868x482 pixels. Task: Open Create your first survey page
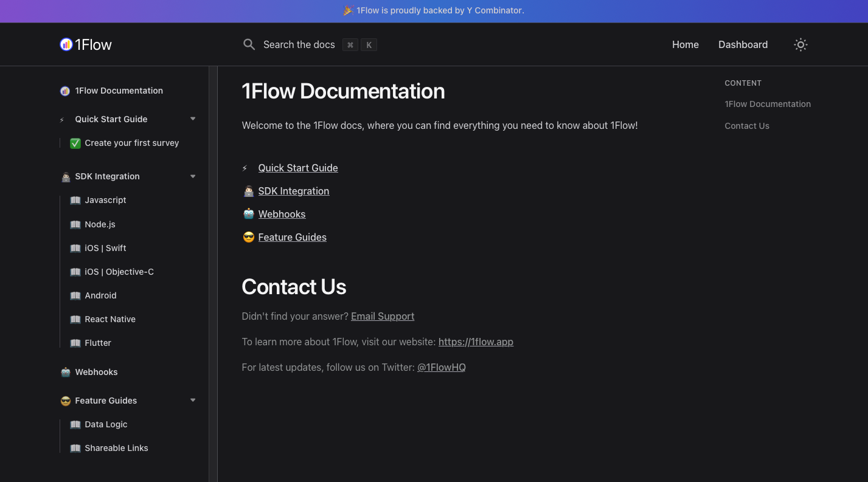click(132, 143)
